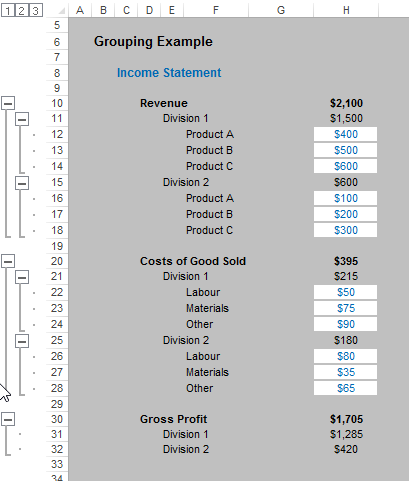Select the $1,705 gross profit total
The image size is (409, 481).
(346, 419)
